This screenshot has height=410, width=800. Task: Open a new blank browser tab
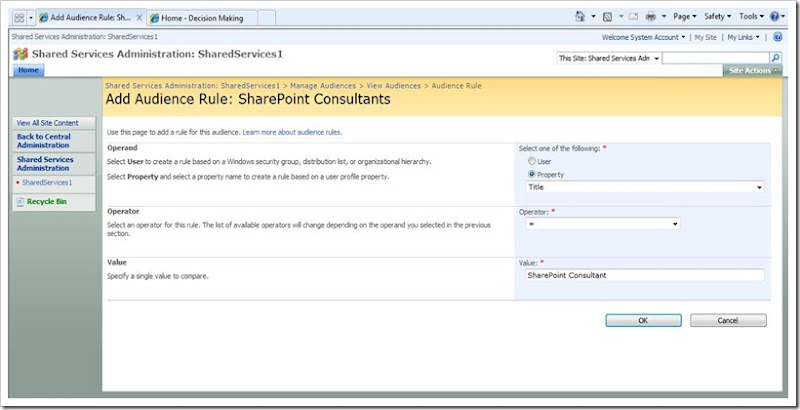pos(266,18)
